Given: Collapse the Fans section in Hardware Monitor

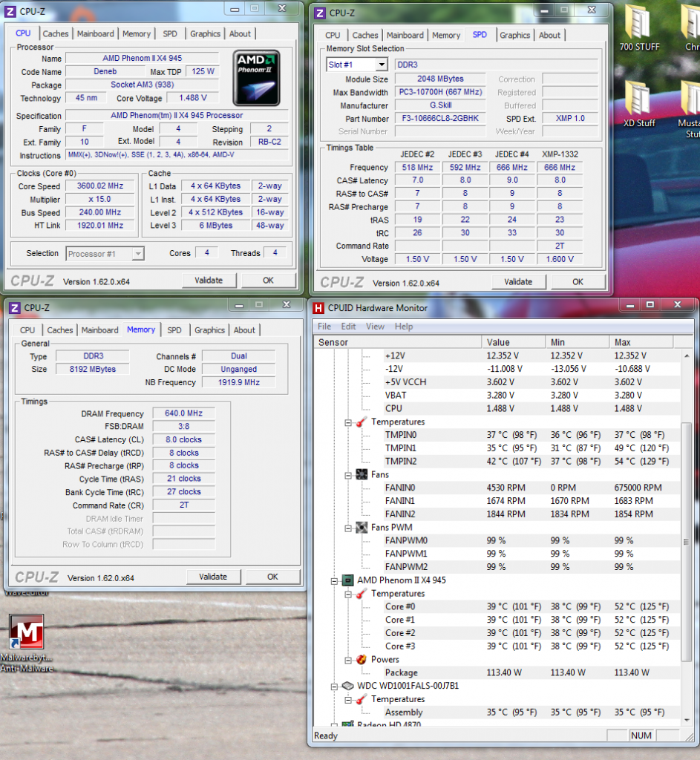Looking at the screenshot, I should (348, 475).
